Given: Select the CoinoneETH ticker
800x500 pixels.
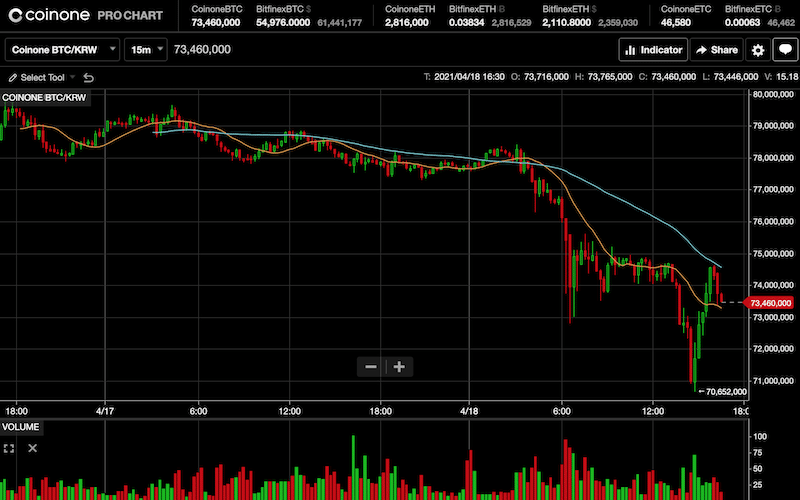Looking at the screenshot, I should [x=410, y=16].
